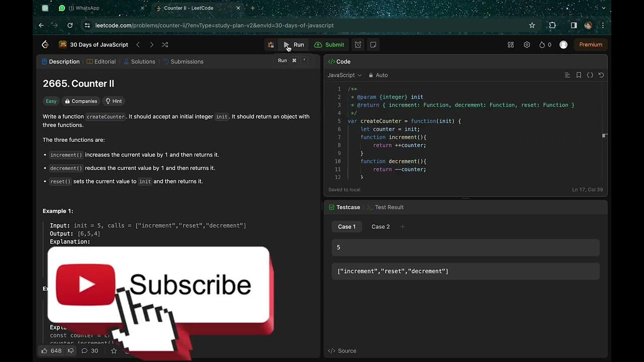Screen dimensions: 644x362
Task: Open the layout grid icon
Action: (511, 45)
